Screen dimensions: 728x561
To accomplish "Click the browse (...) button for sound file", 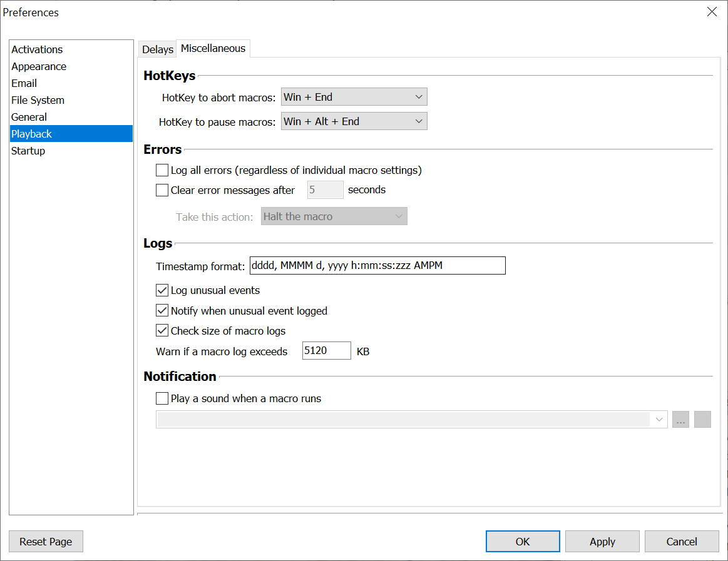I will (x=680, y=420).
